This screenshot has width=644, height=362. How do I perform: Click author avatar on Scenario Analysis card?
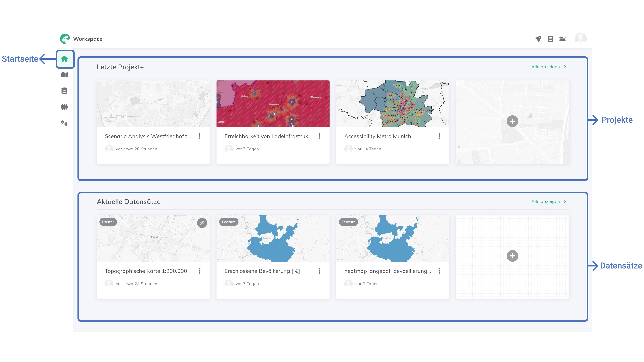coord(109,149)
